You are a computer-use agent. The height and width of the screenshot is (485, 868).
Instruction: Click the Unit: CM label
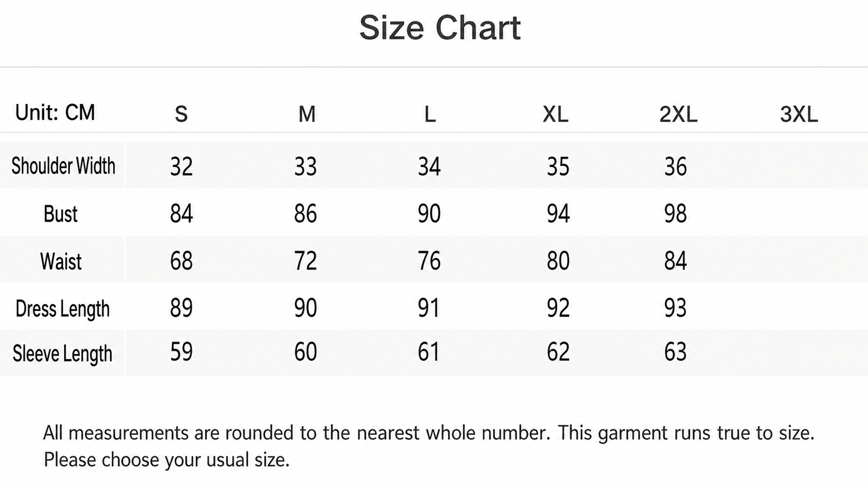pos(55,112)
